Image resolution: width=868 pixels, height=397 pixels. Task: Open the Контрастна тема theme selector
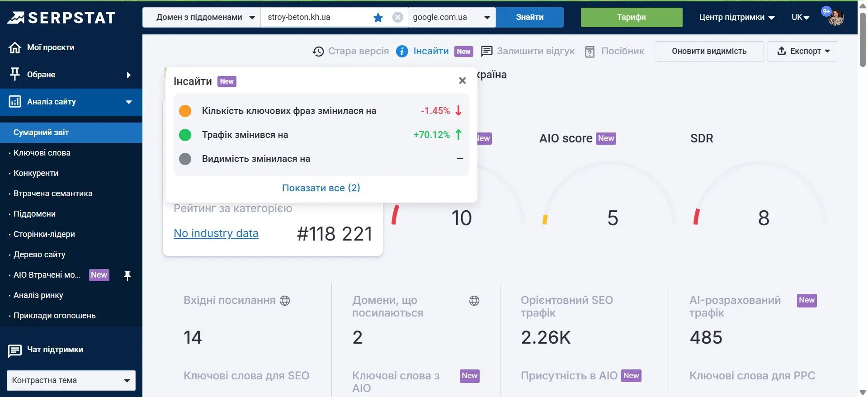(x=71, y=380)
